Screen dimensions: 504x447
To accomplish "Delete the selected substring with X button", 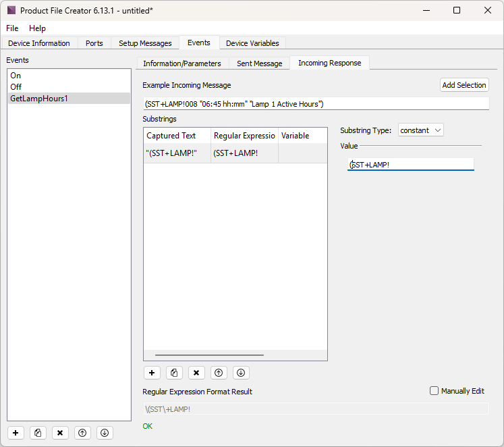I will click(x=196, y=373).
